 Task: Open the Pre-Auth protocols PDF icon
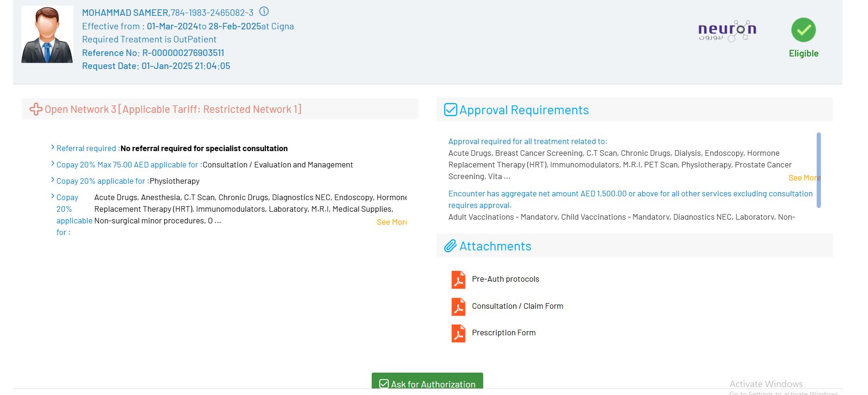pos(458,280)
